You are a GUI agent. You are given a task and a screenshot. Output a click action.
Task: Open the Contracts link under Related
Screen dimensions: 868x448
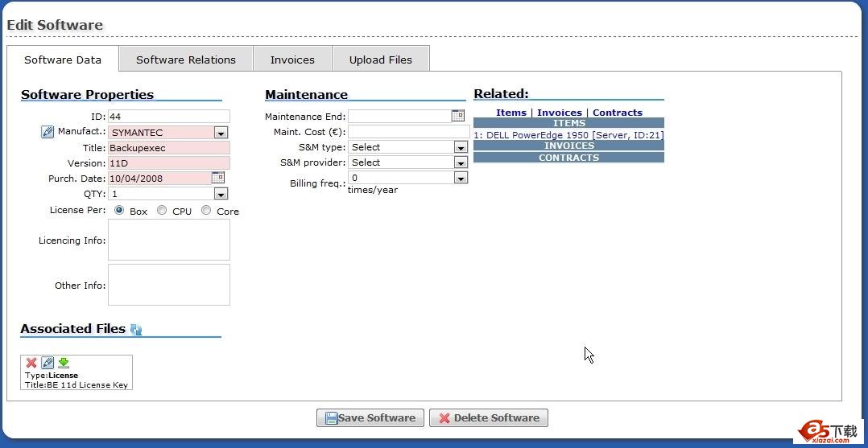(617, 113)
